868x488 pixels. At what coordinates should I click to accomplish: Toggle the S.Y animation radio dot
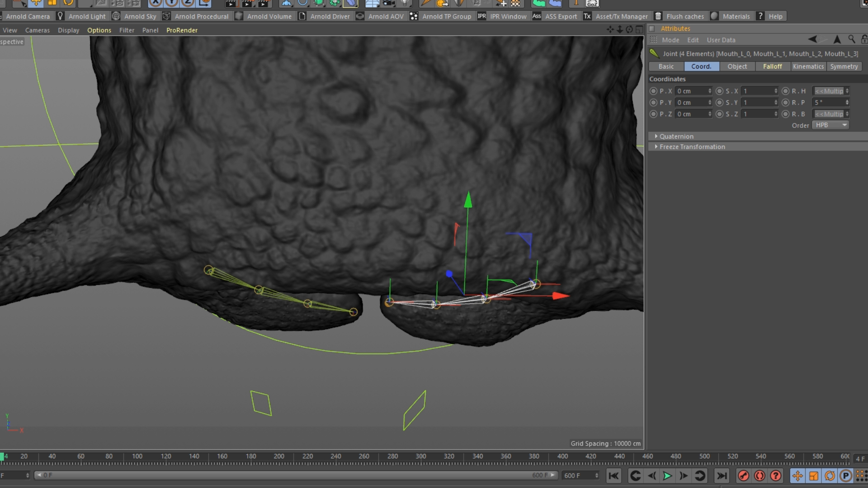719,103
